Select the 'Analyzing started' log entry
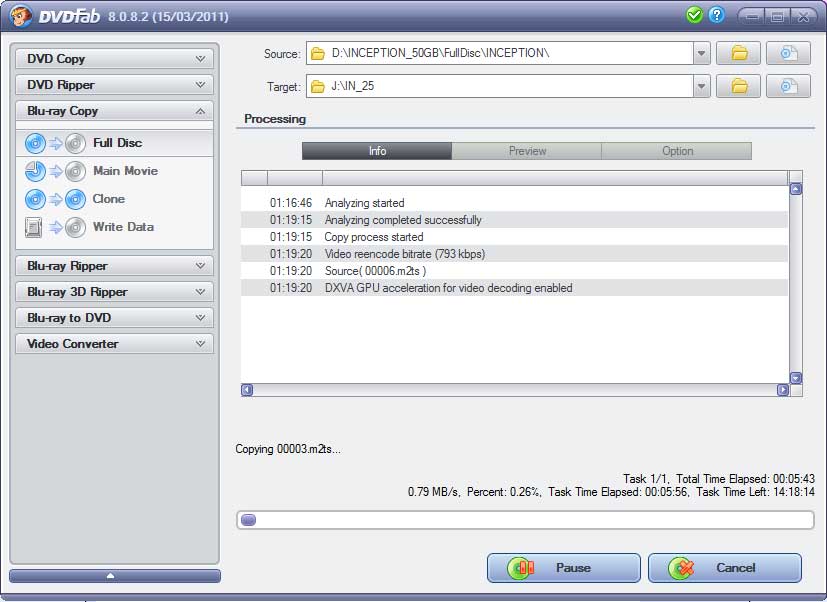Viewport: 827px width, 602px height. tap(514, 203)
